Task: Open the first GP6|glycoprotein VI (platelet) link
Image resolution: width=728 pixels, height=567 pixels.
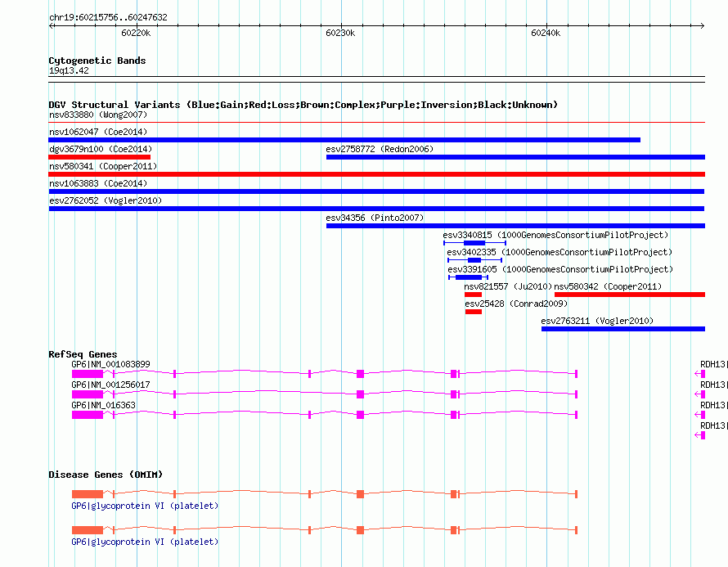Action: coord(145,506)
